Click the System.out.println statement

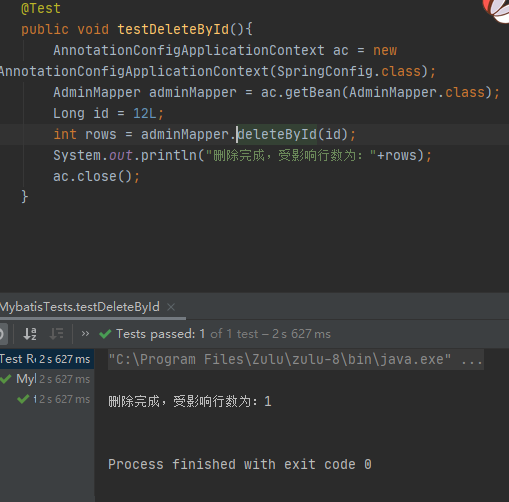242,155
